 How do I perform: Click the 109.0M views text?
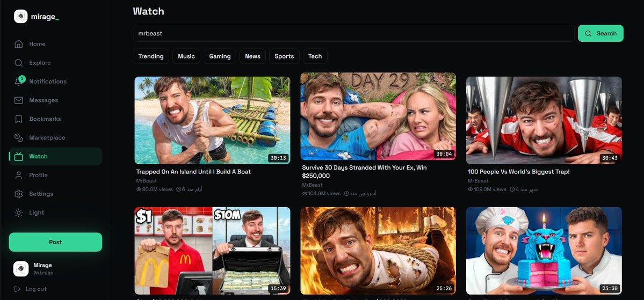tap(490, 189)
